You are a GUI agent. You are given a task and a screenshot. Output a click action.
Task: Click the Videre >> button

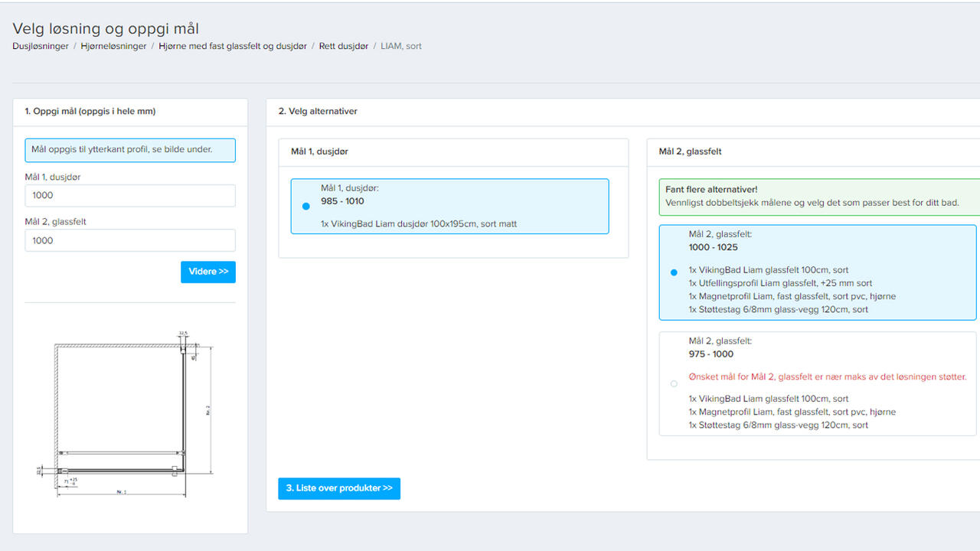pyautogui.click(x=207, y=272)
